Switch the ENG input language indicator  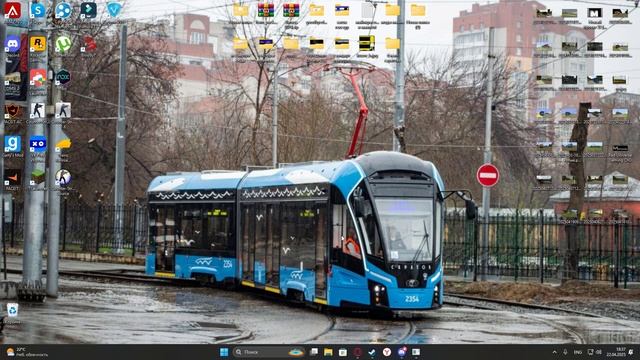(x=578, y=352)
